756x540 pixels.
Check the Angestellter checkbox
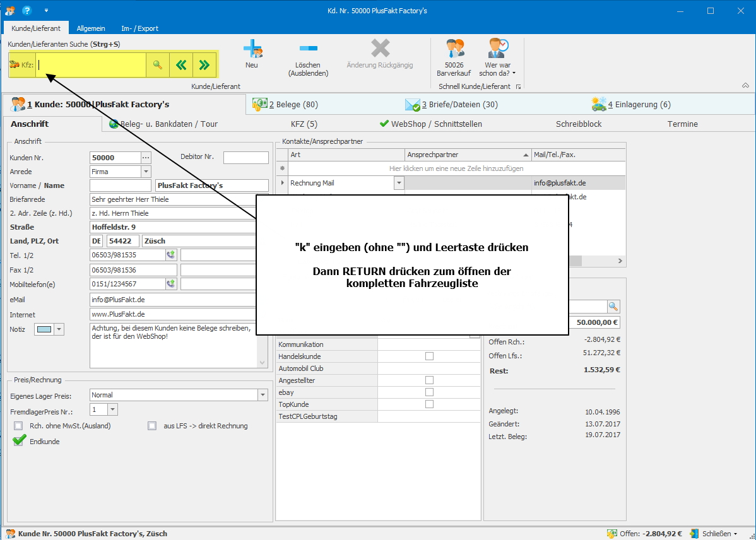click(x=429, y=380)
